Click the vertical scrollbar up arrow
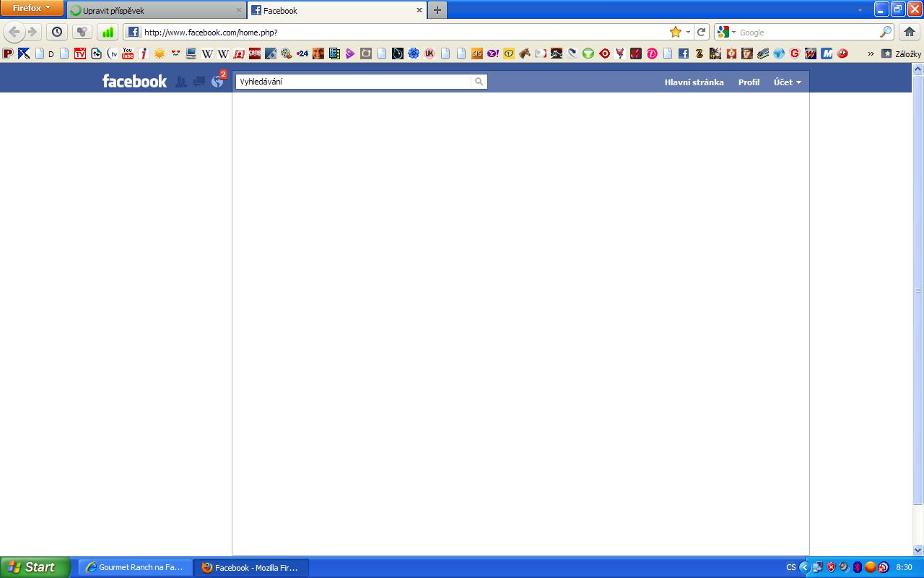The width and height of the screenshot is (924, 578). (x=918, y=69)
